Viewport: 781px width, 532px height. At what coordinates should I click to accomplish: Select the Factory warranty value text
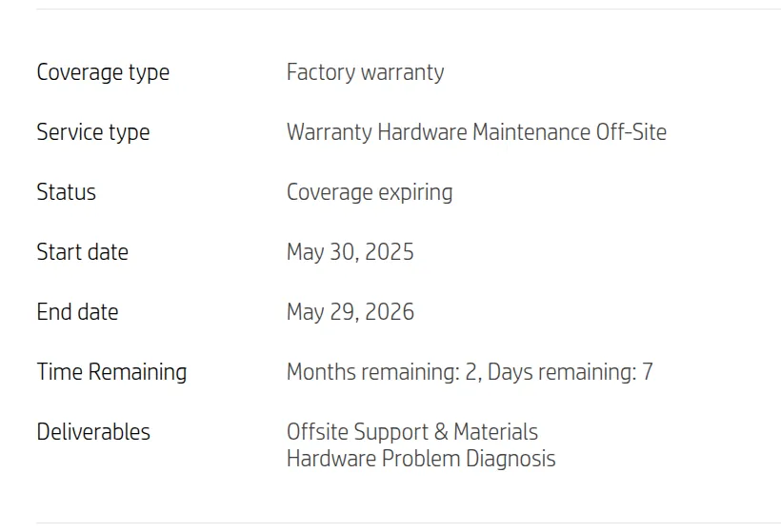(365, 72)
